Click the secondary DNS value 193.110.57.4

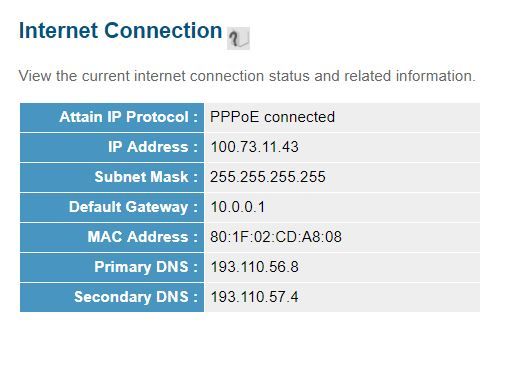pos(255,297)
